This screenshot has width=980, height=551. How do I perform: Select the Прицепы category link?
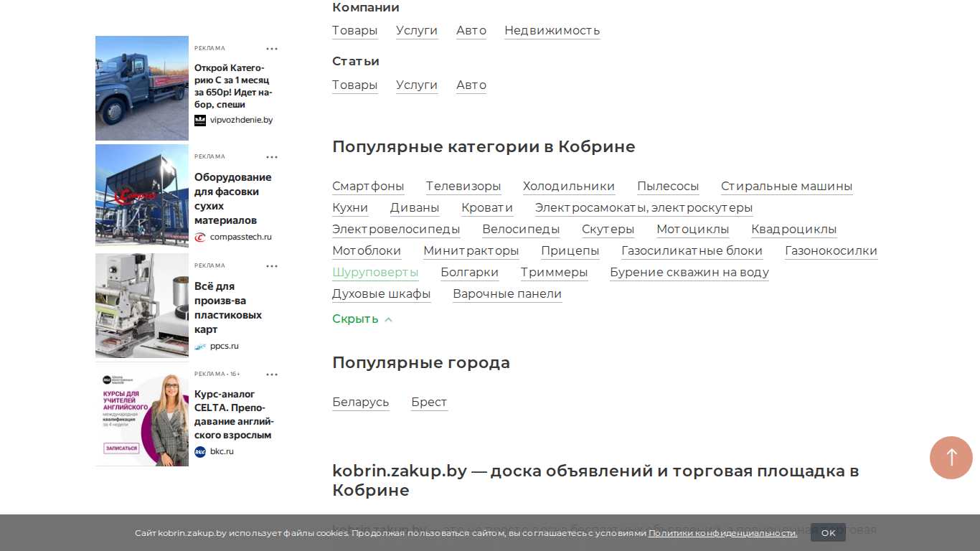coord(570,251)
